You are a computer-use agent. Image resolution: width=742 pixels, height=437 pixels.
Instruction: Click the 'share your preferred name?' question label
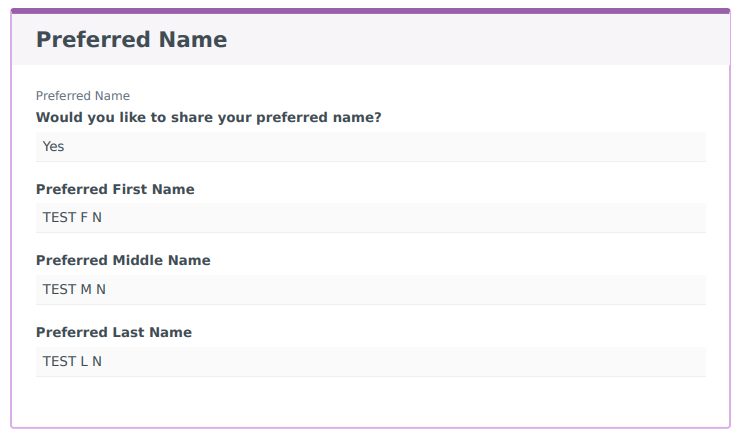(208, 117)
